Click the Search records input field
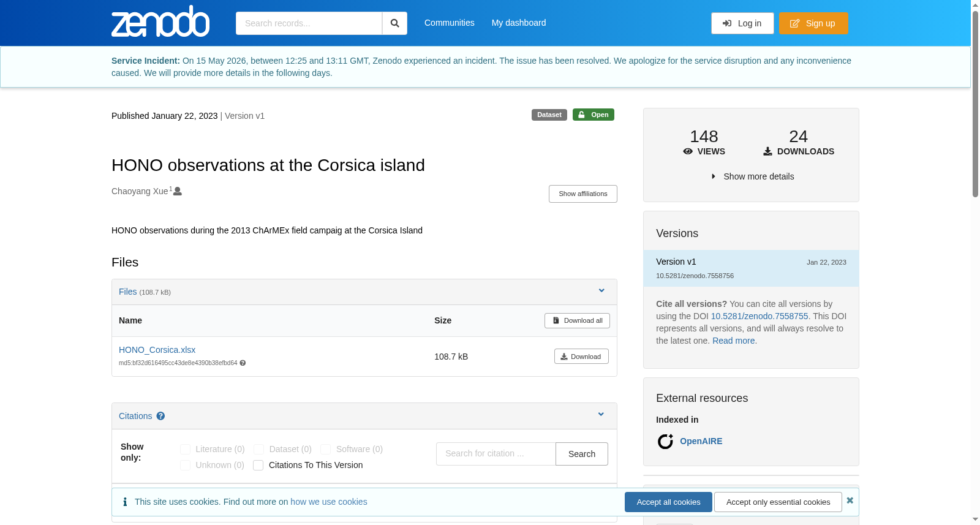The image size is (980, 525). [309, 23]
